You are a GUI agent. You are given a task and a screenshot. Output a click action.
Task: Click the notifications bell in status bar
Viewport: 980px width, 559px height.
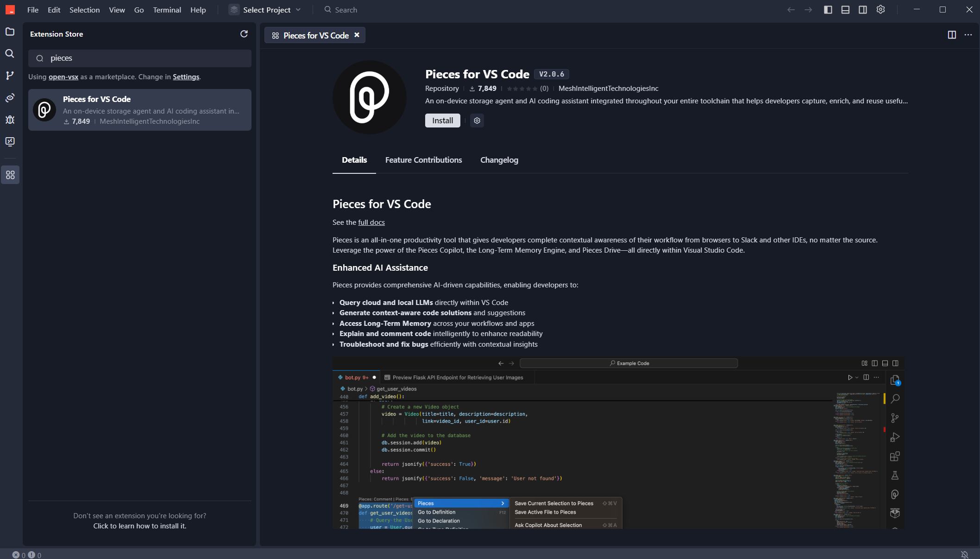pos(965,555)
